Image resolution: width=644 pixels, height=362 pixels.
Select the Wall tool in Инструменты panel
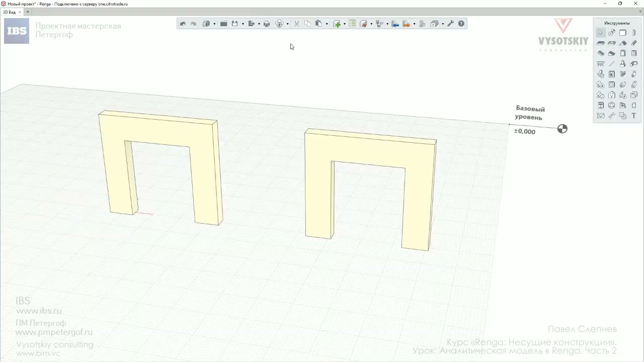[623, 33]
